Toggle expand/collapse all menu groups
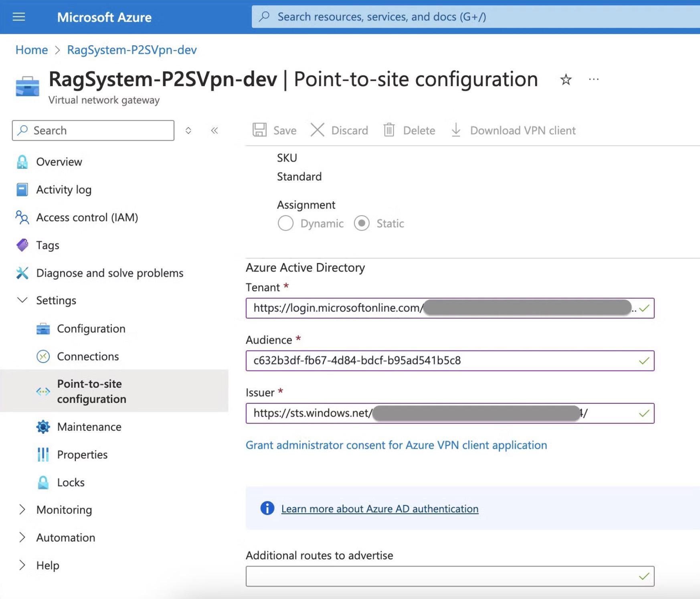This screenshot has height=599, width=700. click(x=188, y=130)
